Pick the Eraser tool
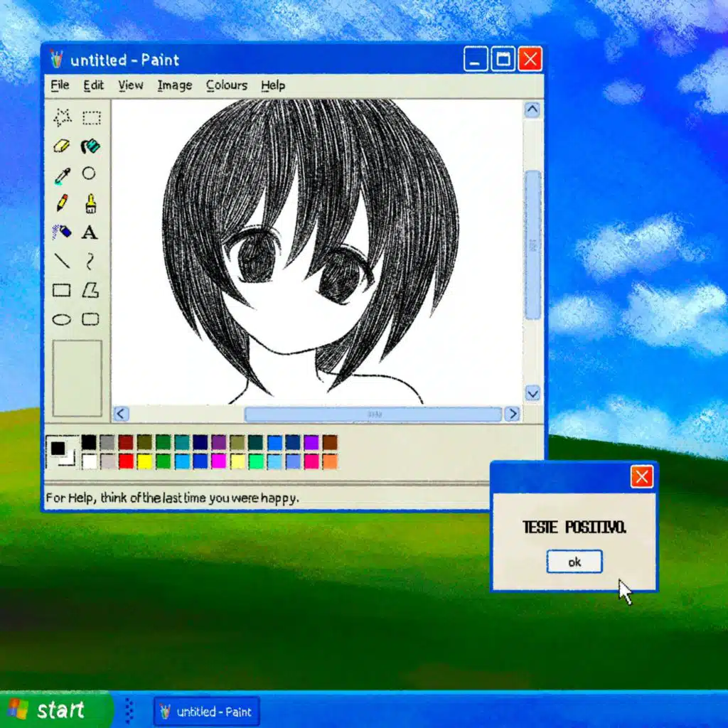Screen dimensions: 728x728 [62, 146]
